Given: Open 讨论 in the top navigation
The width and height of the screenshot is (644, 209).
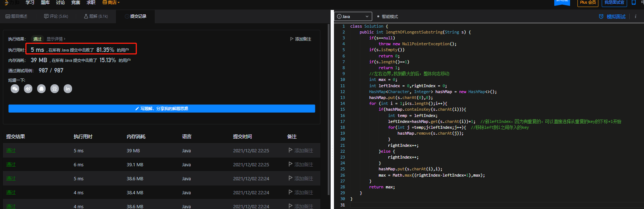Looking at the screenshot, I should (x=60, y=2).
